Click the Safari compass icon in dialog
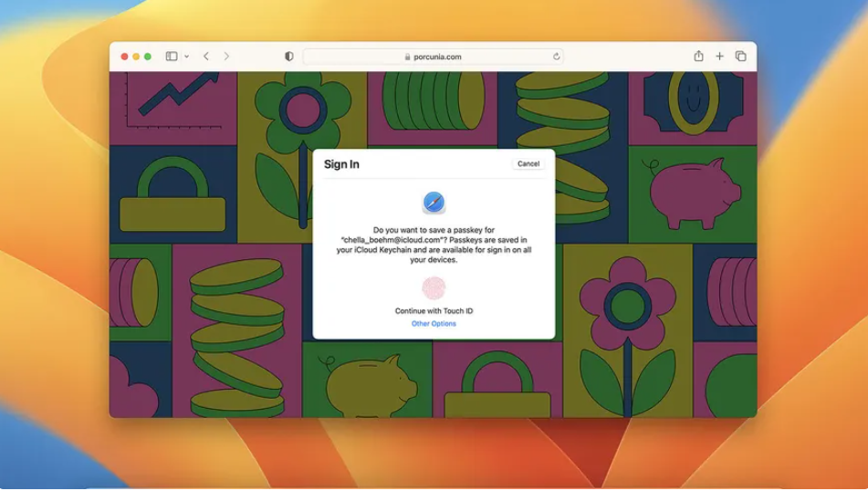The width and height of the screenshot is (868, 491). (434, 203)
